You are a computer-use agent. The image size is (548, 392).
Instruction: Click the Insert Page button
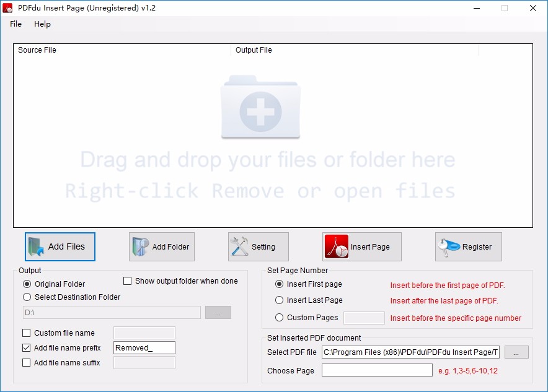coord(362,247)
